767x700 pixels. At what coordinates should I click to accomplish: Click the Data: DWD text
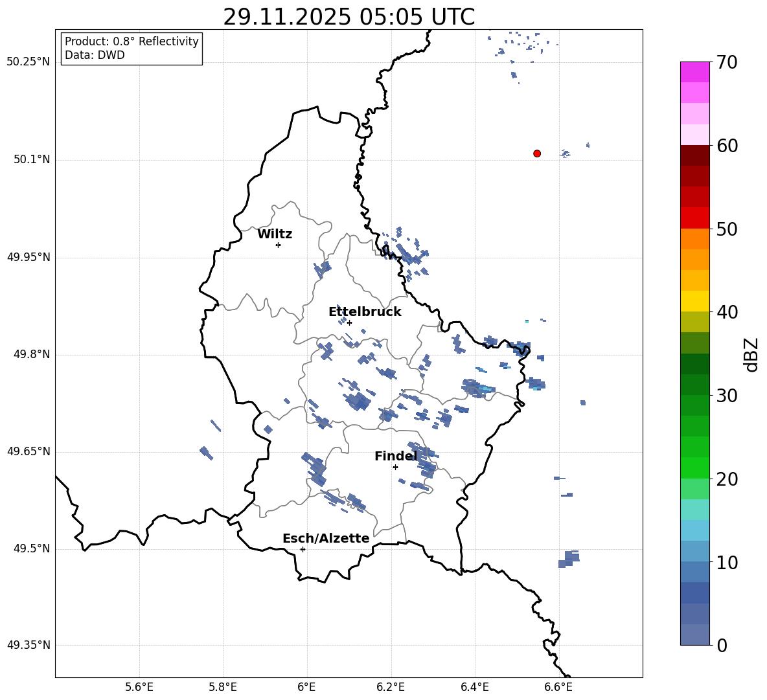click(95, 55)
